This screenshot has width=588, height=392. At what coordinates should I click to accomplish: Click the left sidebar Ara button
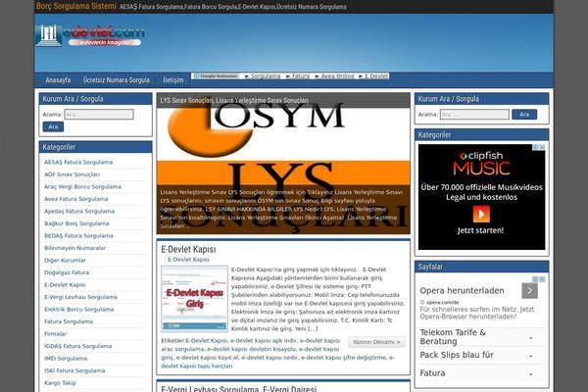pos(53,126)
